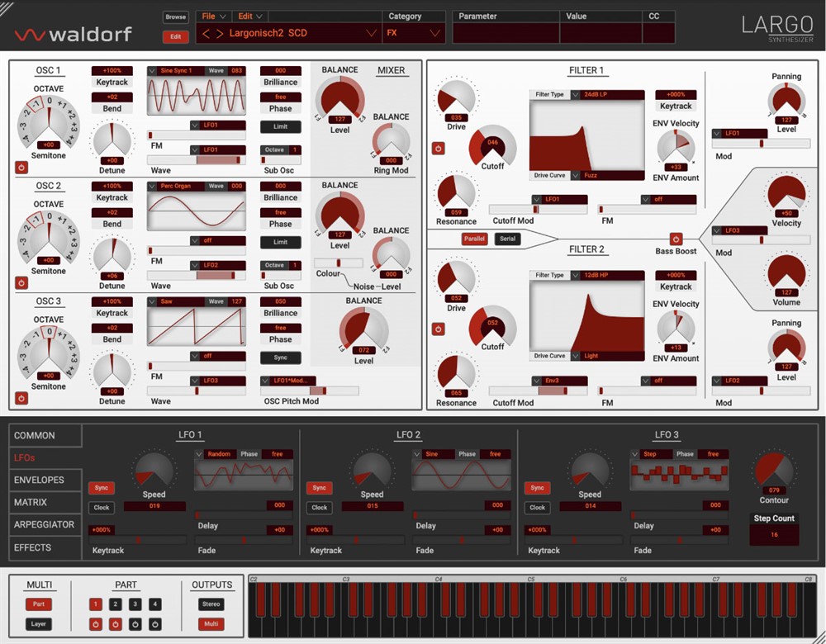Toggle the OSC 1 Limit button

[x=280, y=126]
